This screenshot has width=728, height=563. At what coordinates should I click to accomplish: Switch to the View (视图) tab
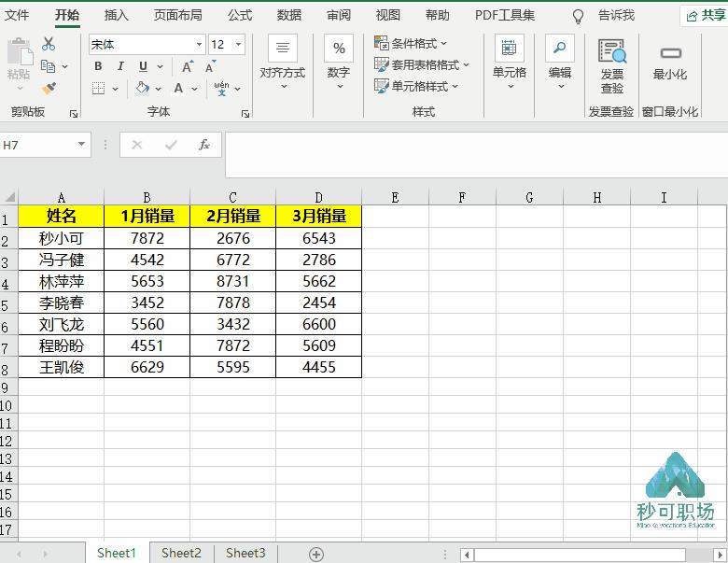[x=388, y=15]
